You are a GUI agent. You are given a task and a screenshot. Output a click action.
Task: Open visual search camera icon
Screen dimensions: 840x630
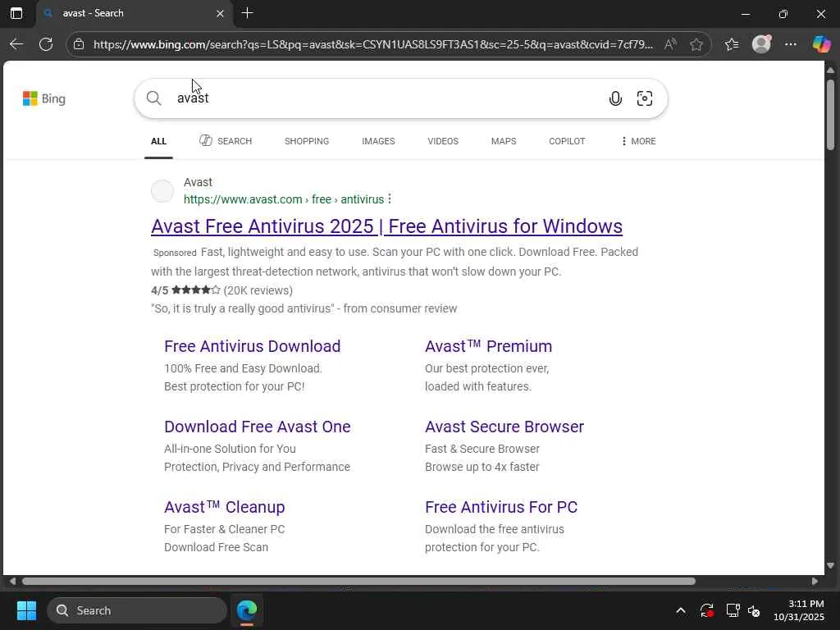pos(645,98)
